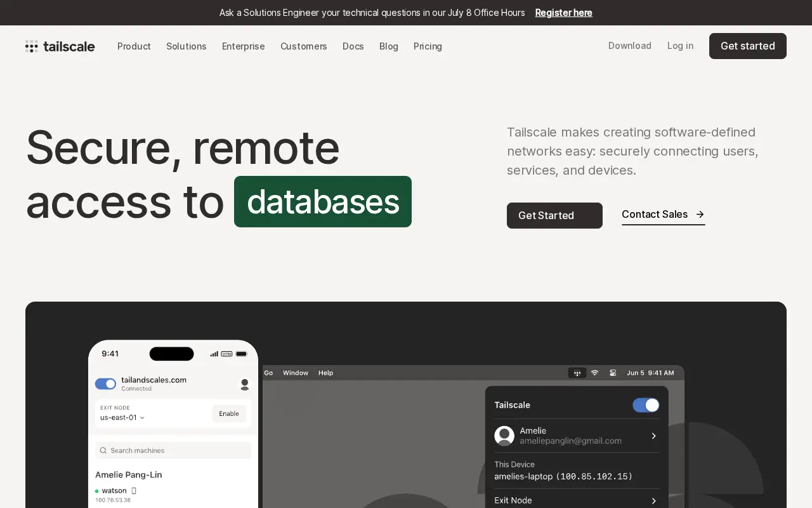The height and width of the screenshot is (508, 812).
Task: Open the us-east-01 exit node dropdown
Action: [x=122, y=417]
